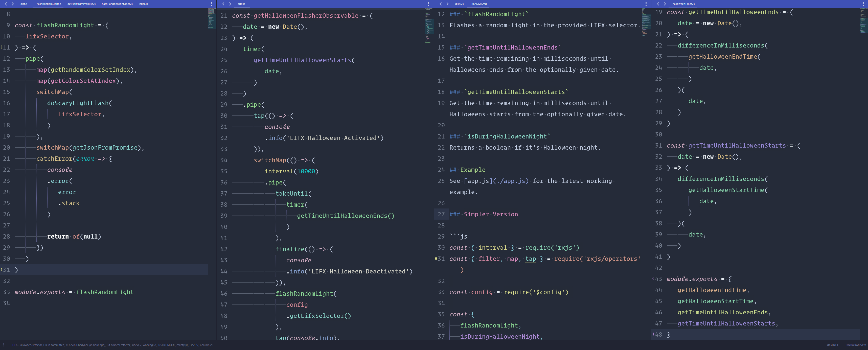Click fold marker at line 43 in halloweenTimes.js

coord(653,279)
